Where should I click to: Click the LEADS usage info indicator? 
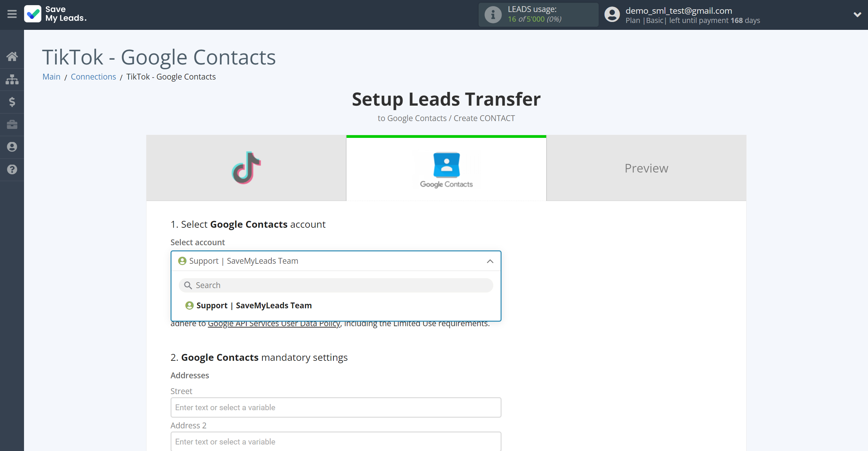(491, 14)
